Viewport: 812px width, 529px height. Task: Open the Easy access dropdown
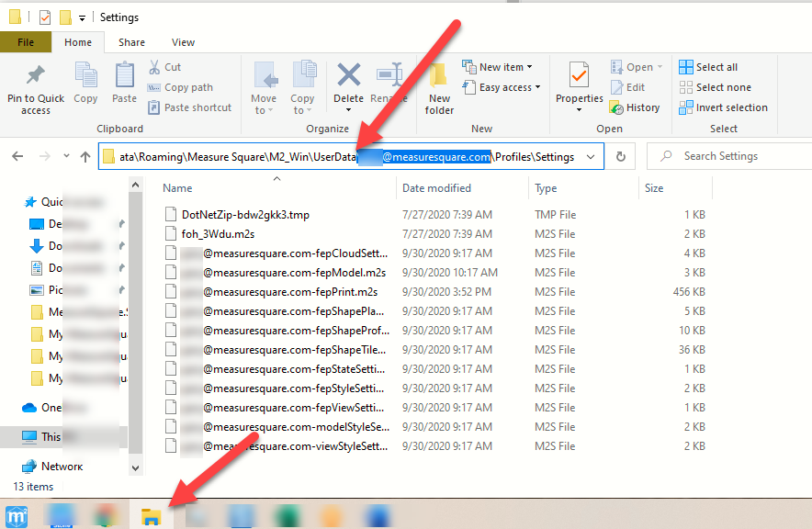pos(502,87)
